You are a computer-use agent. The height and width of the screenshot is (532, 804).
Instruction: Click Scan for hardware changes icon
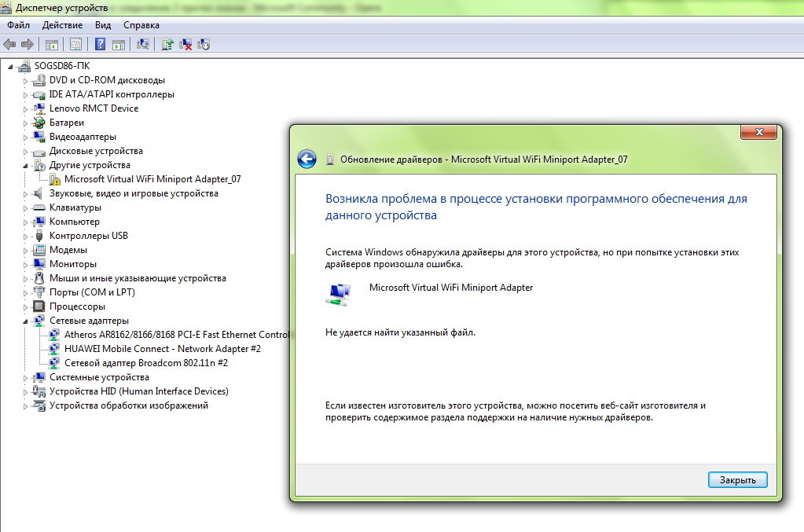tap(142, 45)
